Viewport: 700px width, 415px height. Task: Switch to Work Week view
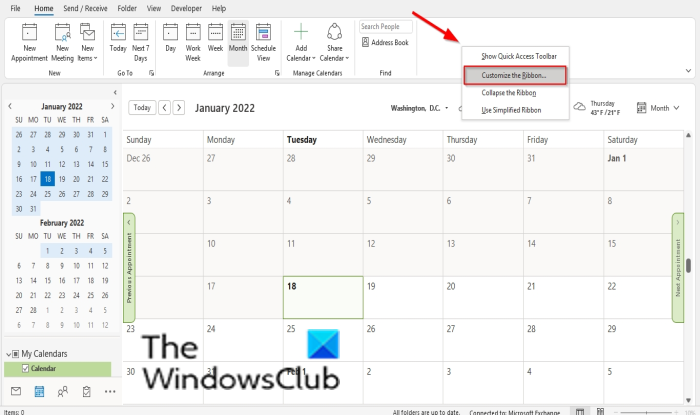193,42
